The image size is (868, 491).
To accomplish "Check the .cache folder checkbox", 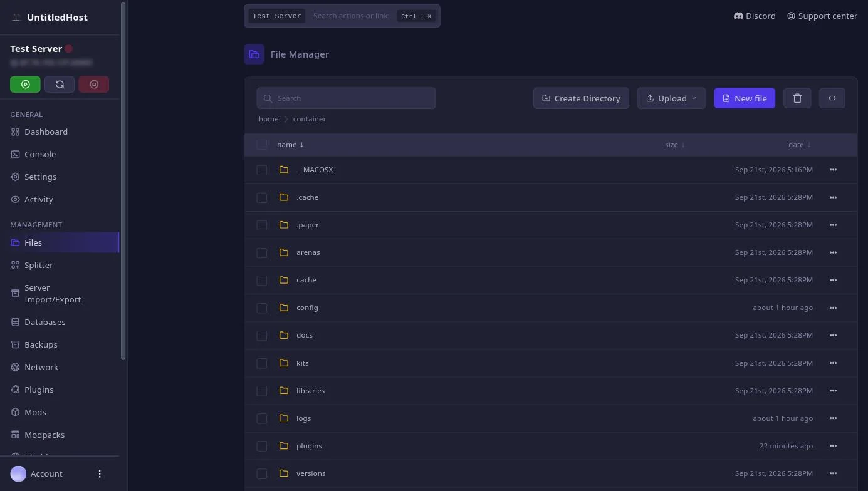I will [262, 198].
